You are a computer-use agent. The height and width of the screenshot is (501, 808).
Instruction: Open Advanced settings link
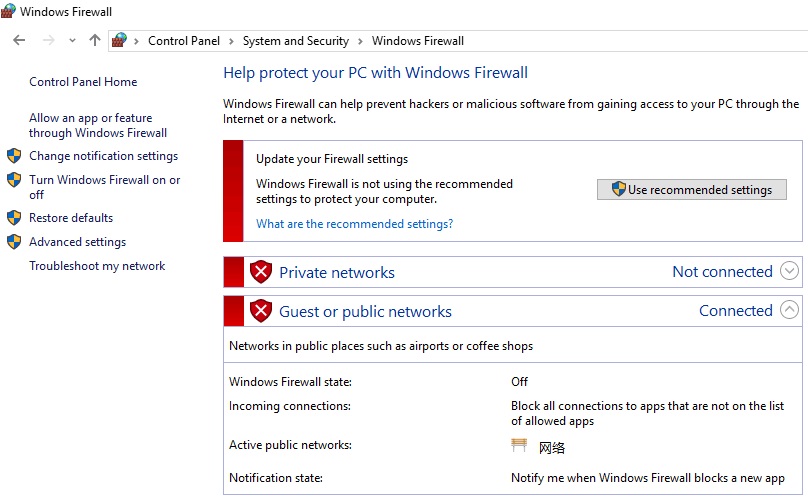tap(77, 241)
